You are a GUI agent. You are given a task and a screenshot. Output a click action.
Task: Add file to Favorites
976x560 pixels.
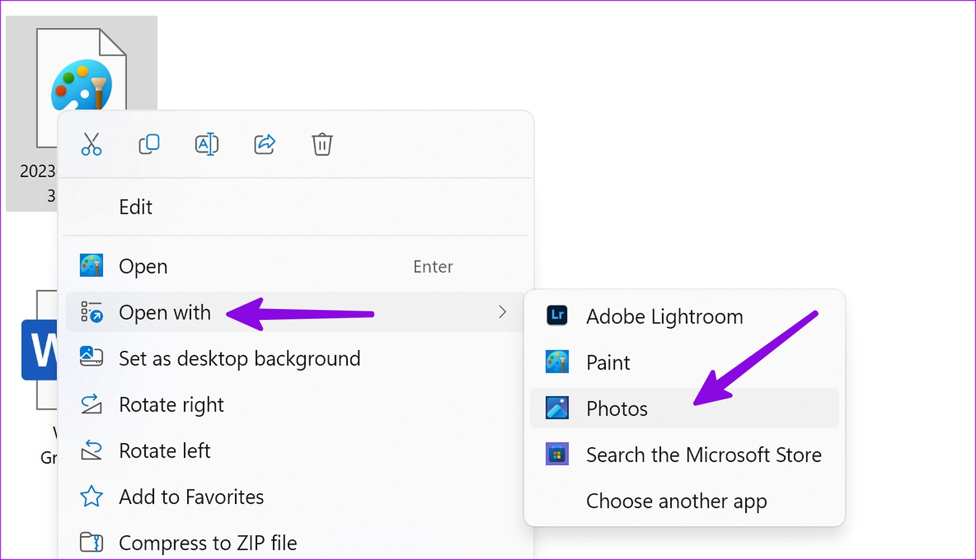click(296, 497)
